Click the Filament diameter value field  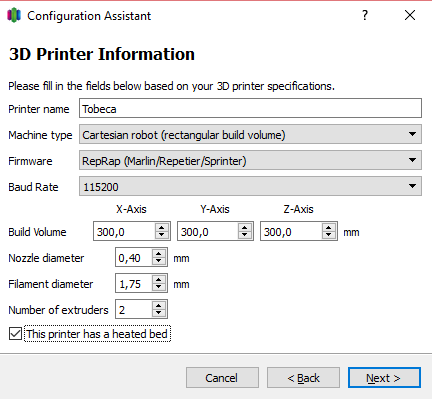(134, 283)
